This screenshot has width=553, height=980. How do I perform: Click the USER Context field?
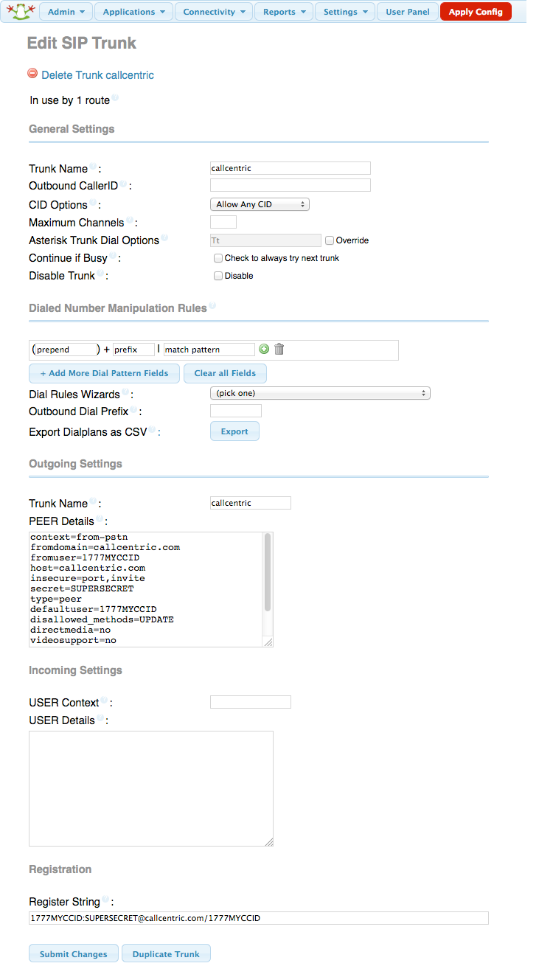coord(251,702)
